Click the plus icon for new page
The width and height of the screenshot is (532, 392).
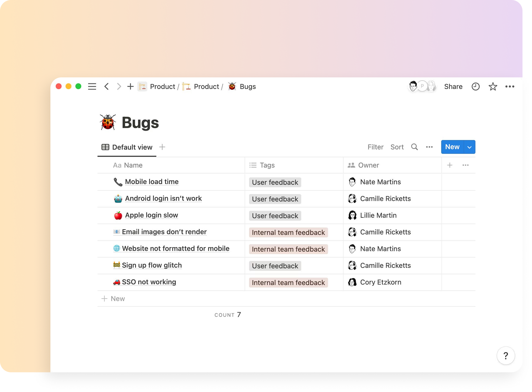click(x=130, y=87)
